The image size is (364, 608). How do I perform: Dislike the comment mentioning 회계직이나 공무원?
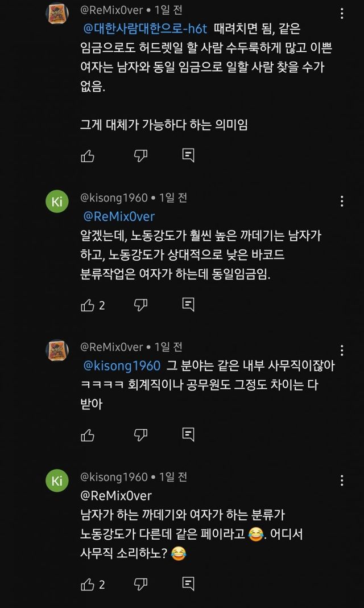[x=140, y=436]
